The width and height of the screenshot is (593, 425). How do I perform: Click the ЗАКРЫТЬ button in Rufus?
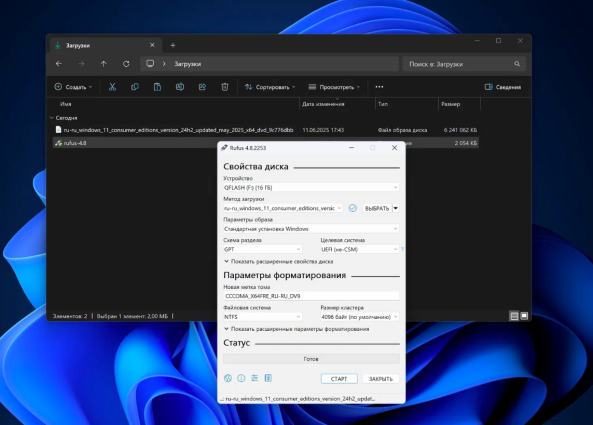(x=381, y=379)
